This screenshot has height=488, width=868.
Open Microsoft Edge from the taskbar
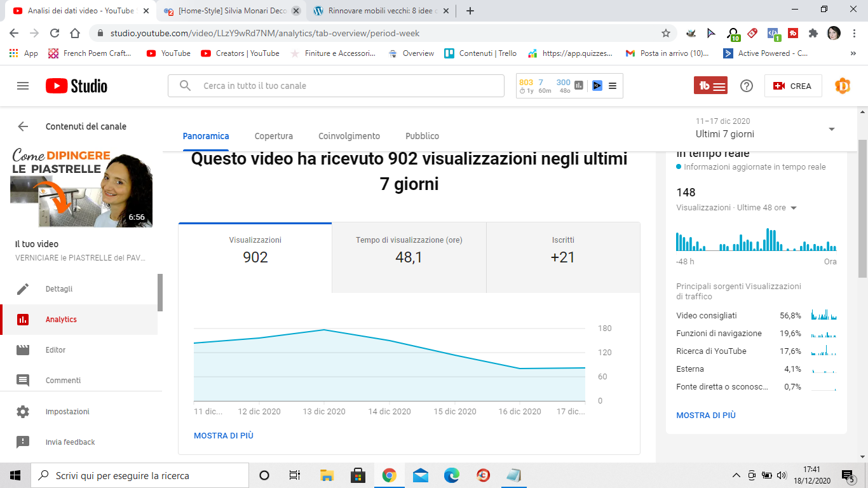[452, 475]
